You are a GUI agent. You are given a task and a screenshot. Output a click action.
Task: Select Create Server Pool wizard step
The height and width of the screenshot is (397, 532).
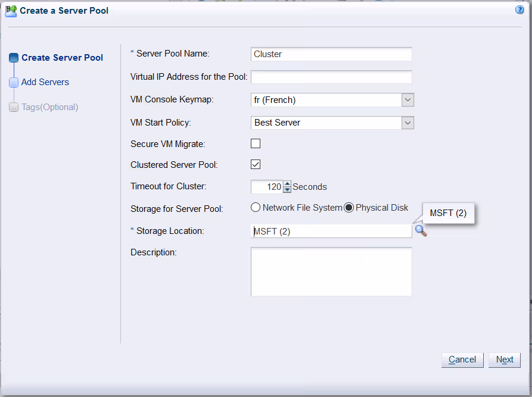(62, 58)
